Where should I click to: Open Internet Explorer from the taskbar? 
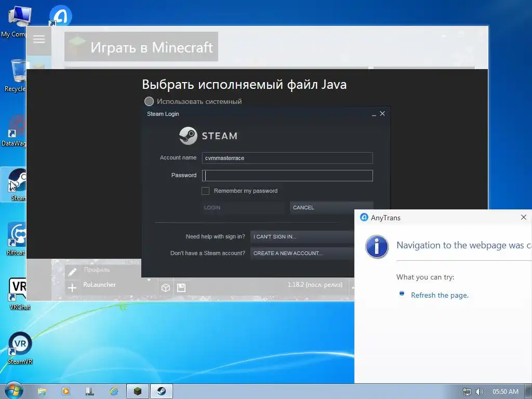pyautogui.click(x=114, y=392)
